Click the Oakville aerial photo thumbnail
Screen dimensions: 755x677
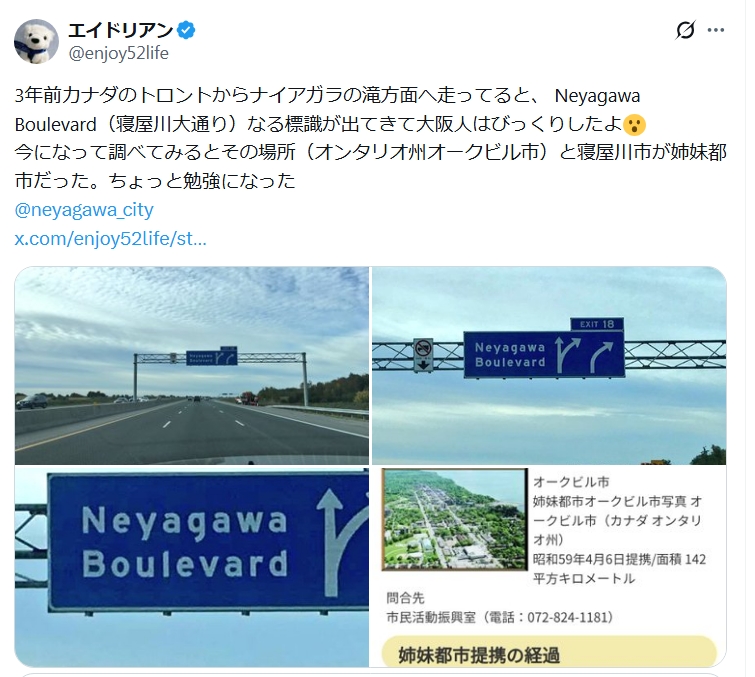(454, 519)
